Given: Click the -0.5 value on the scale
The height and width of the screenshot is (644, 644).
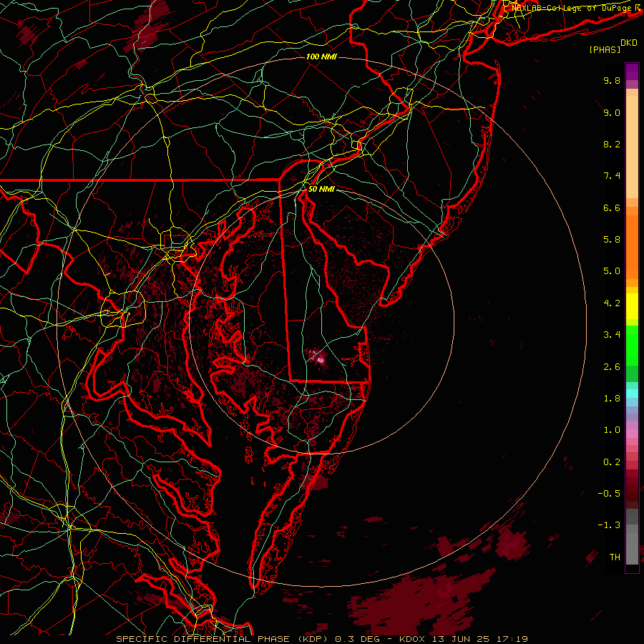Looking at the screenshot, I should [609, 494].
